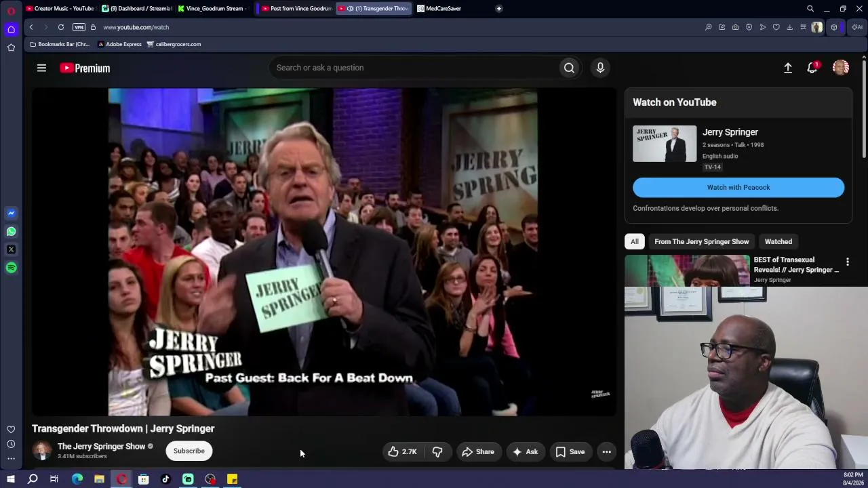This screenshot has height=488, width=868.
Task: Open the calibergrocers.com bookmark
Action: [x=174, y=44]
